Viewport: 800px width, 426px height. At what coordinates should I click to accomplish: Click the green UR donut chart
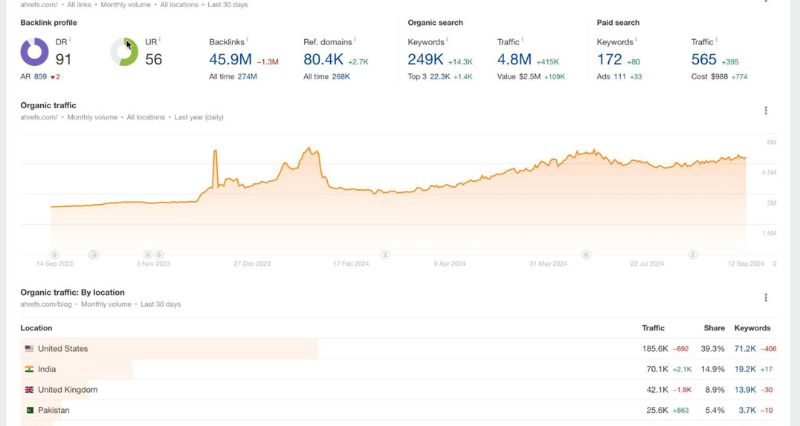tap(124, 52)
